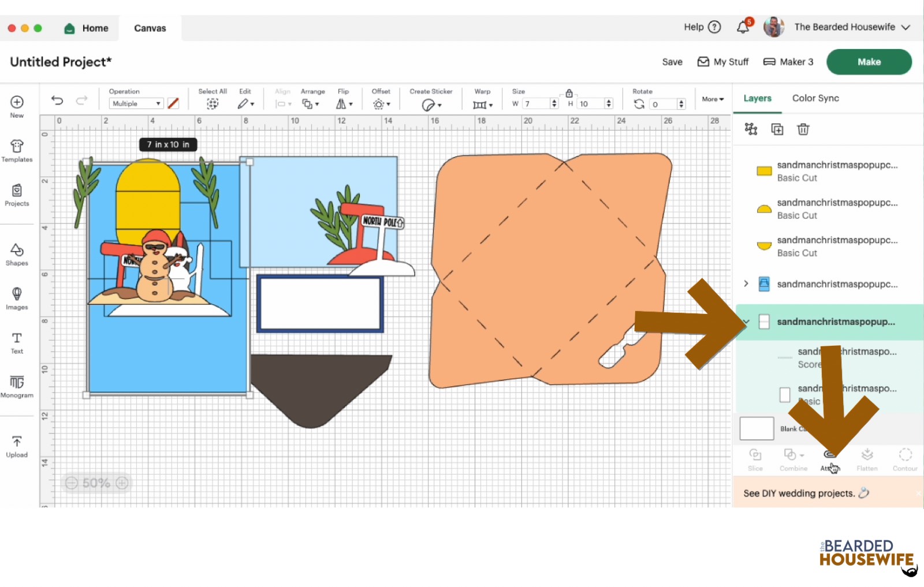
Task: Select the yellow bowl Basic Cut layer
Action: tap(828, 246)
